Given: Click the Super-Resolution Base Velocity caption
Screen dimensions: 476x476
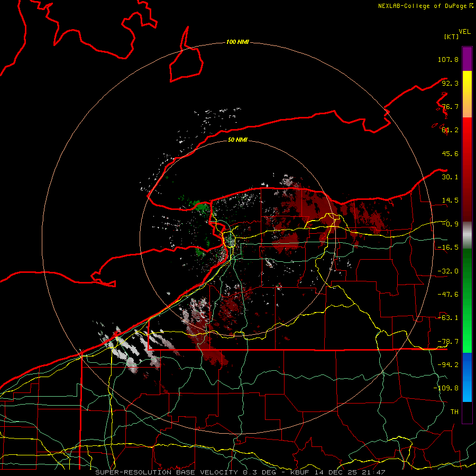Looking at the screenshot, I should [x=240, y=472].
